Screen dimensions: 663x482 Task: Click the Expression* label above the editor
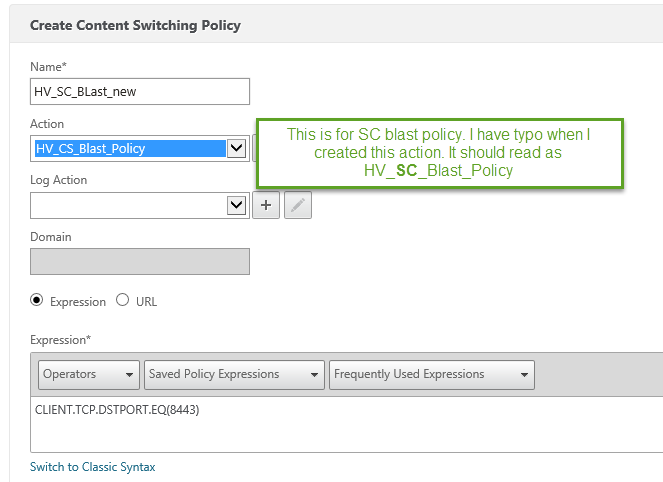point(61,340)
